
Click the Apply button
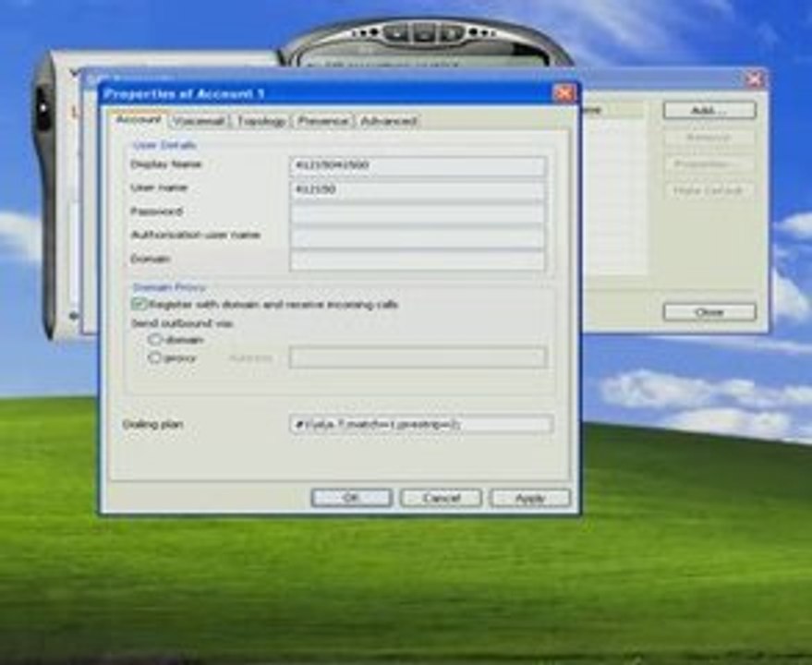tap(530, 498)
